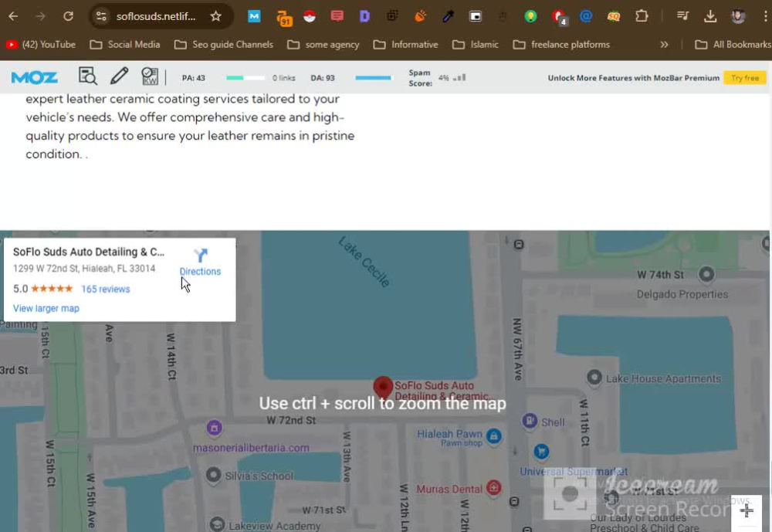Click the Universal Supermarket cart marker
Viewport: 772px width, 532px height.
click(542, 451)
